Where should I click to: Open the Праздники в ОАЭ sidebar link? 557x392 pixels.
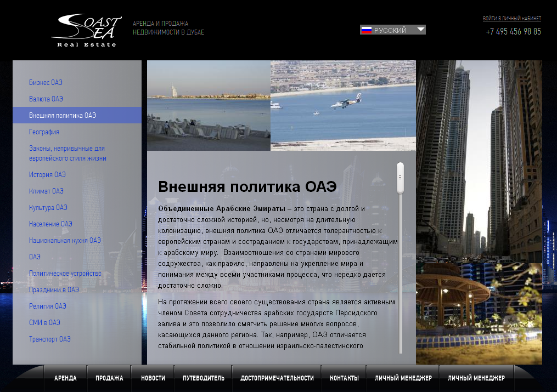point(54,289)
